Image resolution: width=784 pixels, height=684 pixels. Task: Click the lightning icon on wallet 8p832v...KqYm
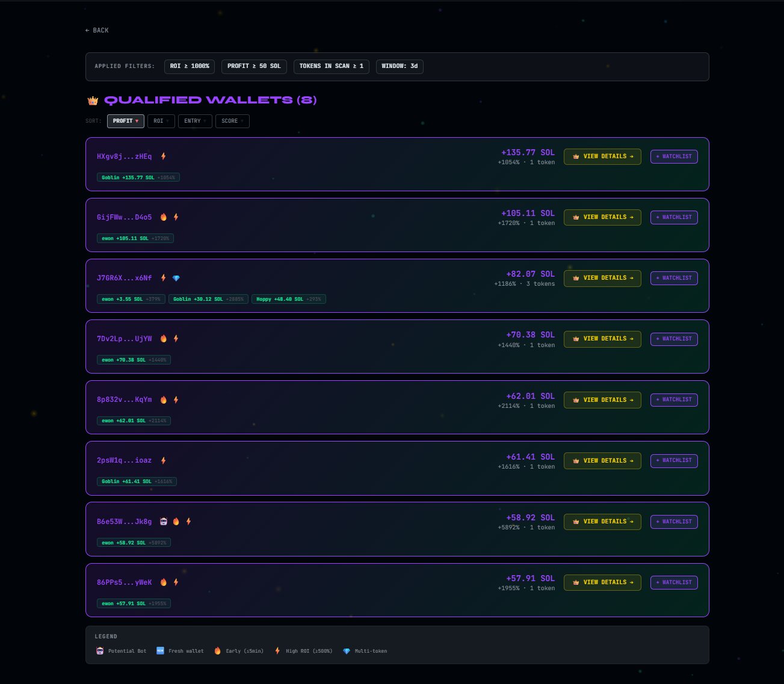[x=176, y=399]
